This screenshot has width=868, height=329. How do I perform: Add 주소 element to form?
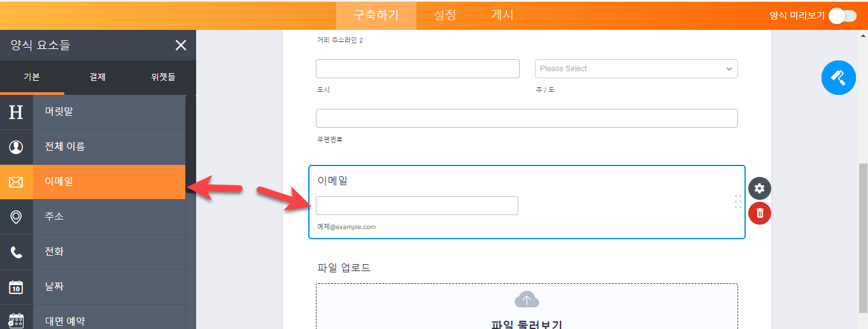click(93, 217)
